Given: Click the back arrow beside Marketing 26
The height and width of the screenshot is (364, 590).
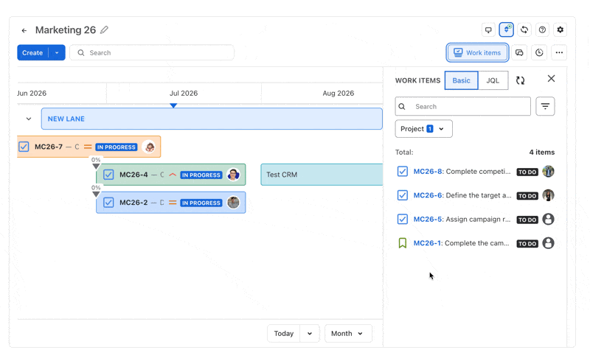Looking at the screenshot, I should point(24,30).
